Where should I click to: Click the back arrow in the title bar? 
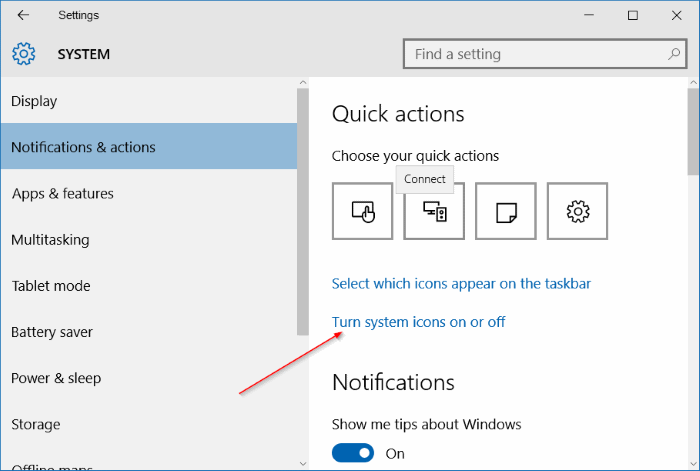click(x=23, y=15)
